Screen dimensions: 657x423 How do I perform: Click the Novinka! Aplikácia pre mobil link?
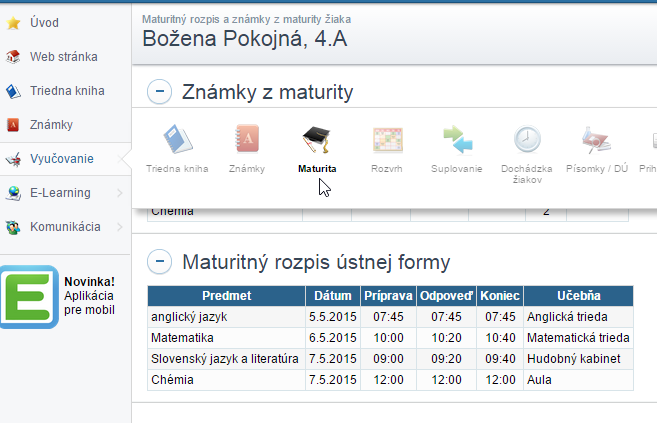(x=89, y=296)
